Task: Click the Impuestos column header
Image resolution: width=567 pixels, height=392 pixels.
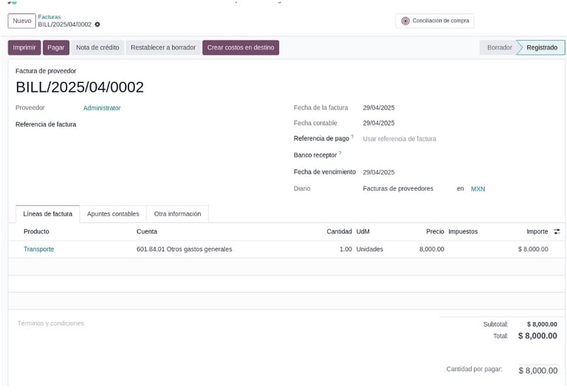Action: pyautogui.click(x=463, y=232)
